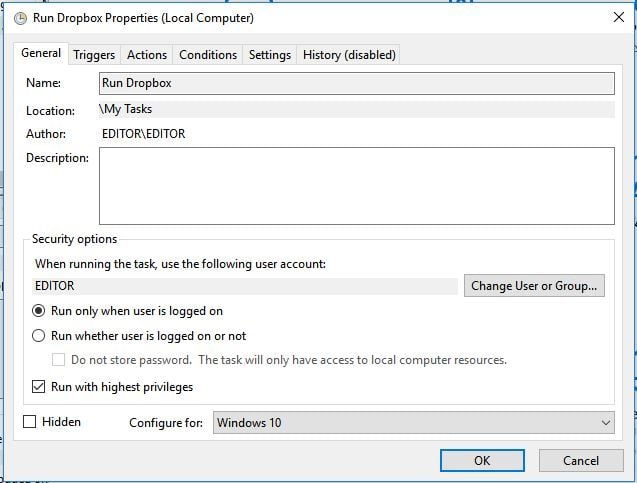Click inside the Description text box
The image size is (637, 483).
(x=356, y=186)
